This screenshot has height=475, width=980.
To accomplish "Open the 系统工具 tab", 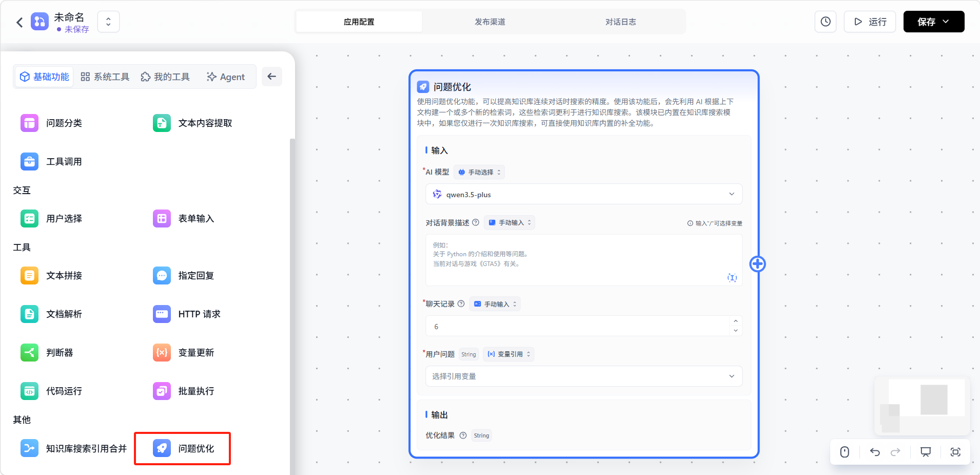I will tap(105, 77).
